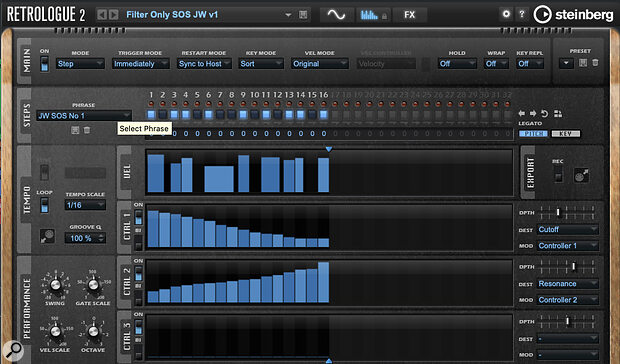Delete arpeggiator preset trash icon in Main section

(595, 63)
